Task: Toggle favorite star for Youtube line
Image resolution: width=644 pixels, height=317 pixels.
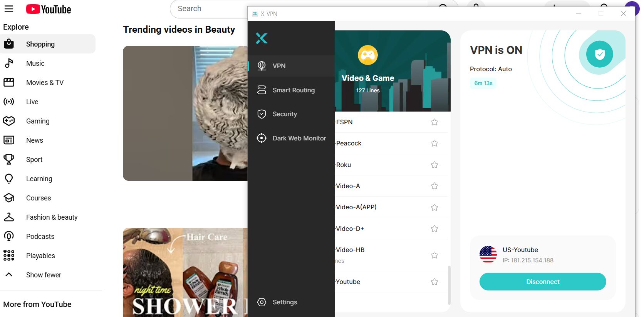Action: click(x=434, y=282)
